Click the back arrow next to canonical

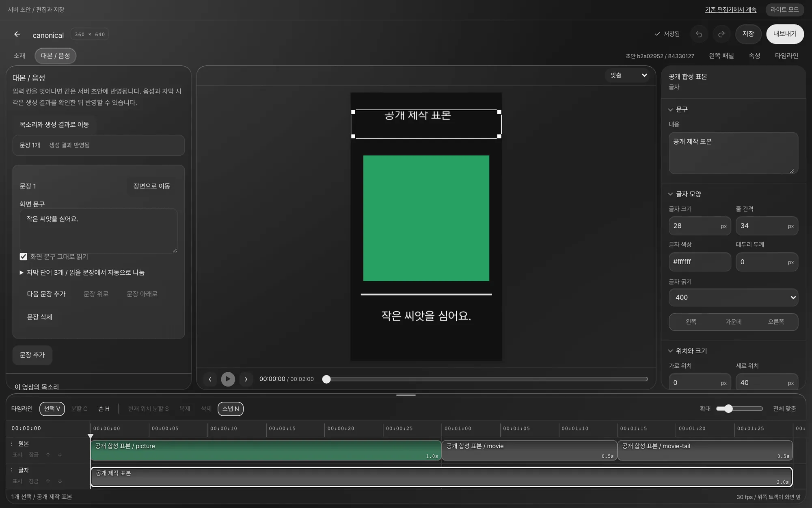point(17,35)
